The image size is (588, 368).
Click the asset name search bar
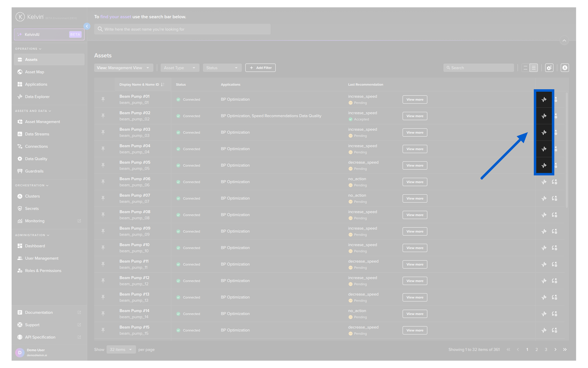(x=182, y=29)
